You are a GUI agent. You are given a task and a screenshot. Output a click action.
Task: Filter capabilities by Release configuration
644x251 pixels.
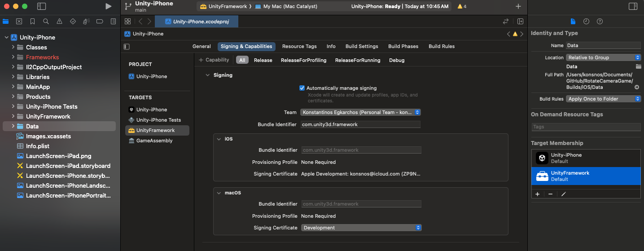[x=263, y=60]
